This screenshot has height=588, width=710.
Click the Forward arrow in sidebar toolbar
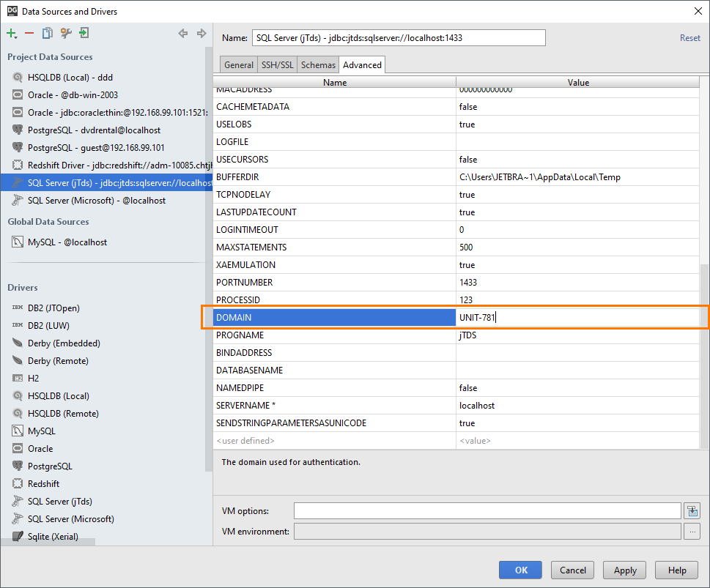tap(201, 33)
